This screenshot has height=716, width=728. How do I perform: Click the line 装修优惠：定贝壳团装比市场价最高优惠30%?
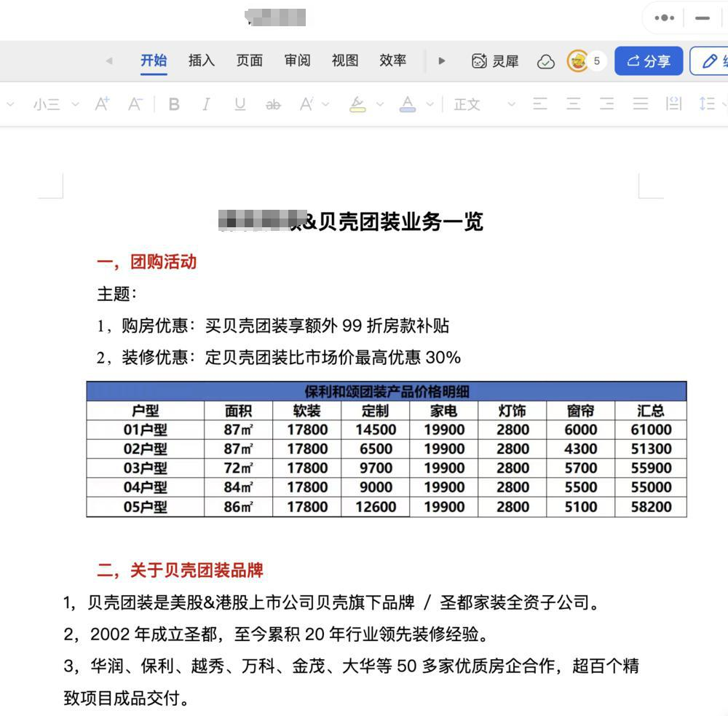(x=279, y=358)
